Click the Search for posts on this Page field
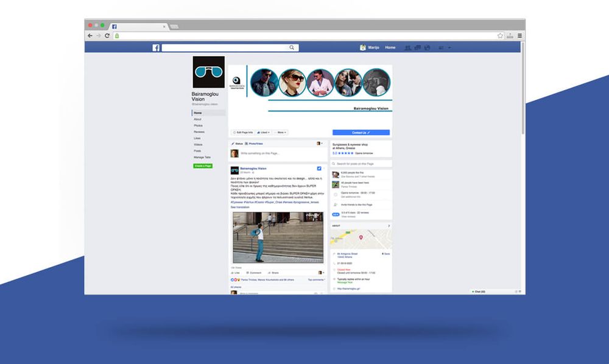Screen dimensions: 609x364 (361, 164)
